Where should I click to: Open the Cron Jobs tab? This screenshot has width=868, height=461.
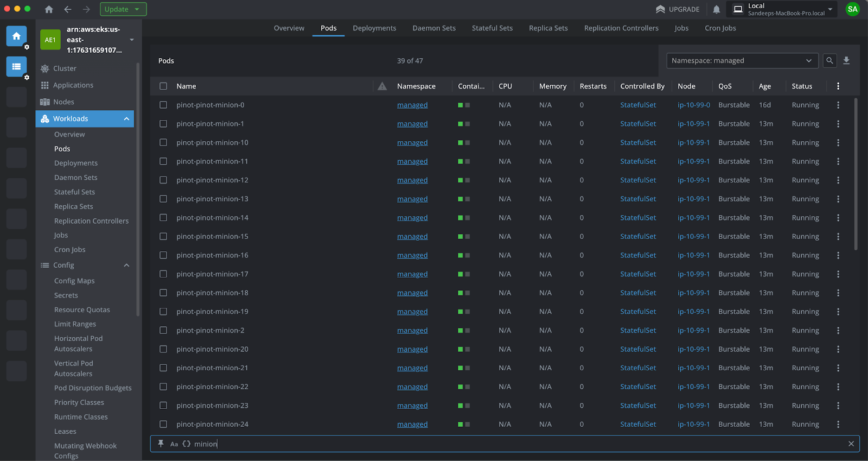[720, 28]
